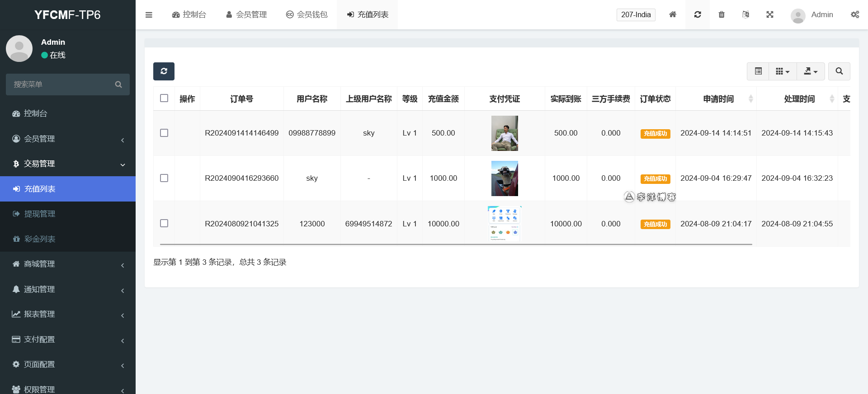The width and height of the screenshot is (868, 394).
Task: Tick the select-all checkbox in header
Action: pyautogui.click(x=164, y=98)
